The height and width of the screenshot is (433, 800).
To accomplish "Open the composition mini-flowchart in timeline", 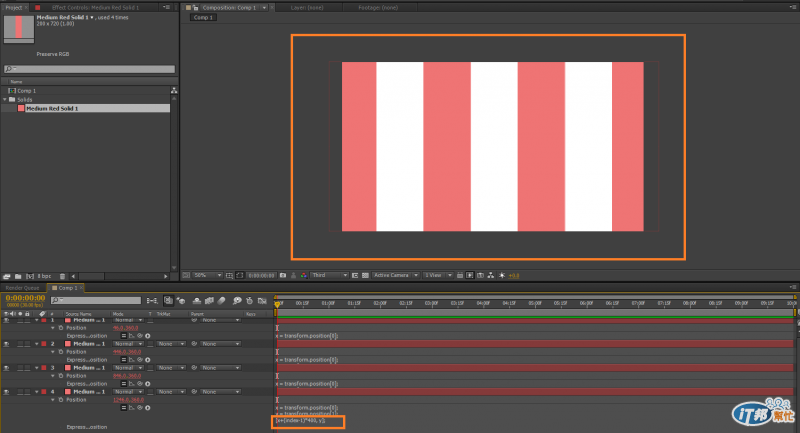I will 152,301.
